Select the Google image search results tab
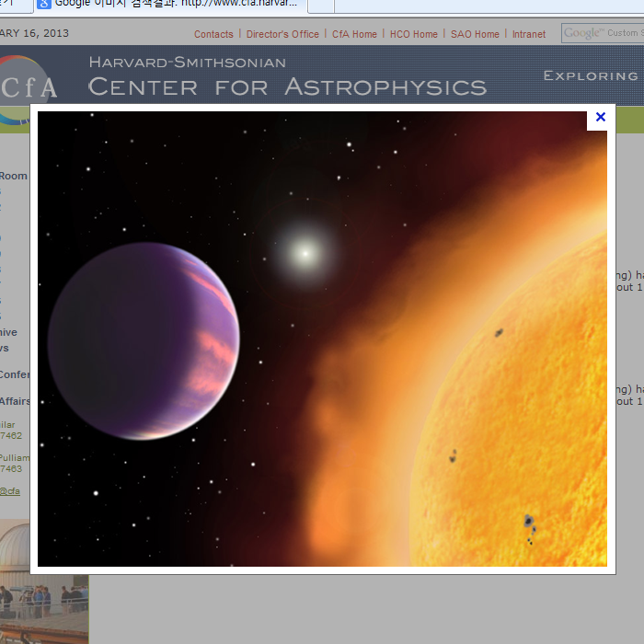This screenshot has width=644, height=644. point(170,5)
